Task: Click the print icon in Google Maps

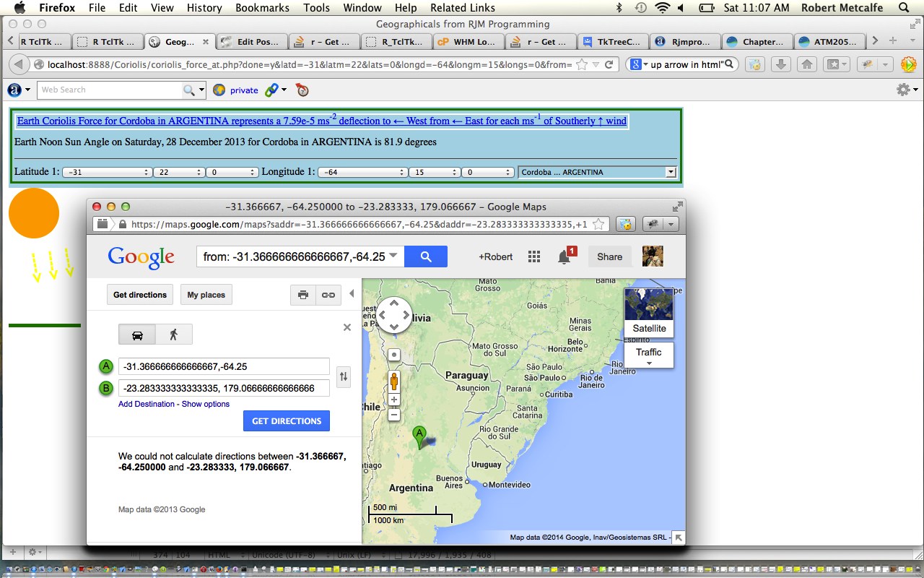Action: [x=303, y=295]
